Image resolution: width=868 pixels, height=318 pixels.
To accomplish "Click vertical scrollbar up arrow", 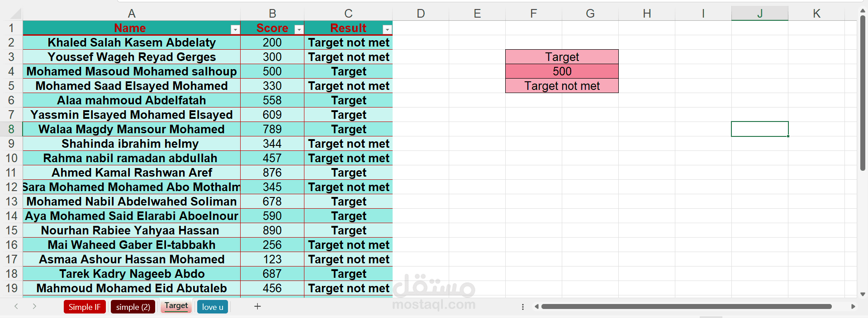I will point(863,11).
